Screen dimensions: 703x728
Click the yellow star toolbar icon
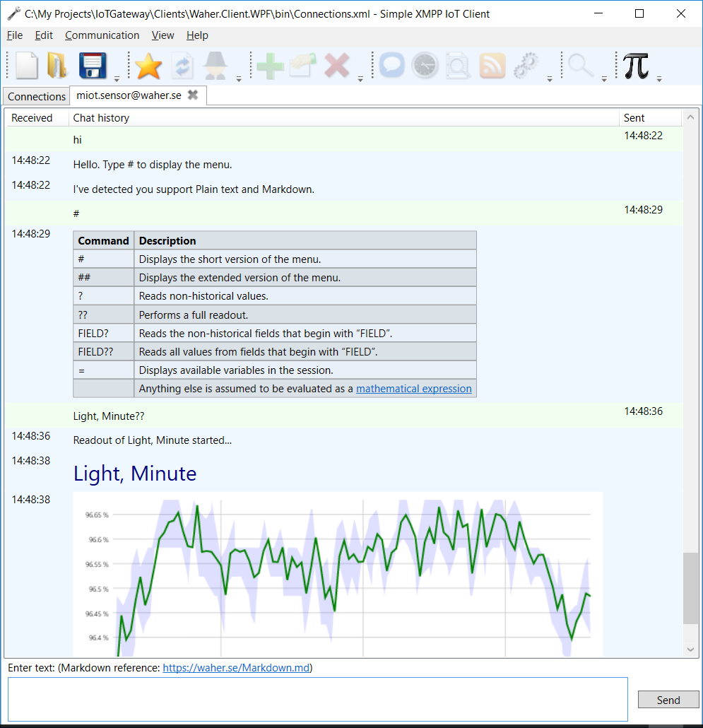148,66
